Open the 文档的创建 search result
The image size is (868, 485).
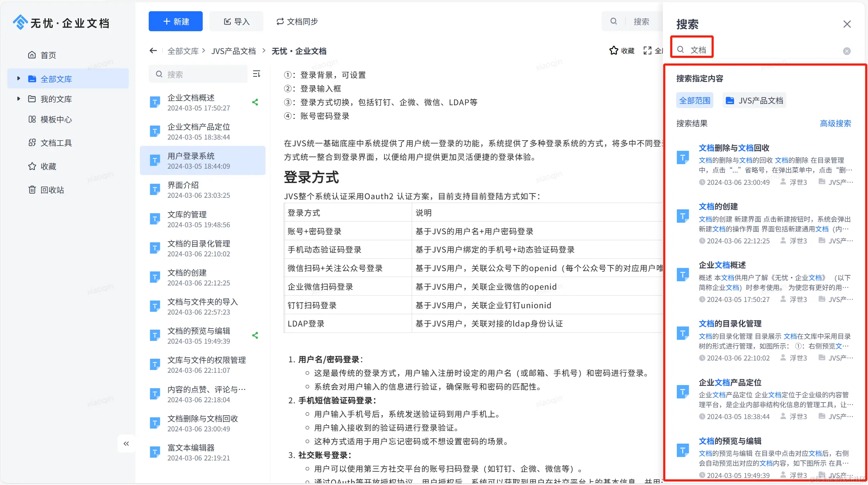[x=718, y=207]
